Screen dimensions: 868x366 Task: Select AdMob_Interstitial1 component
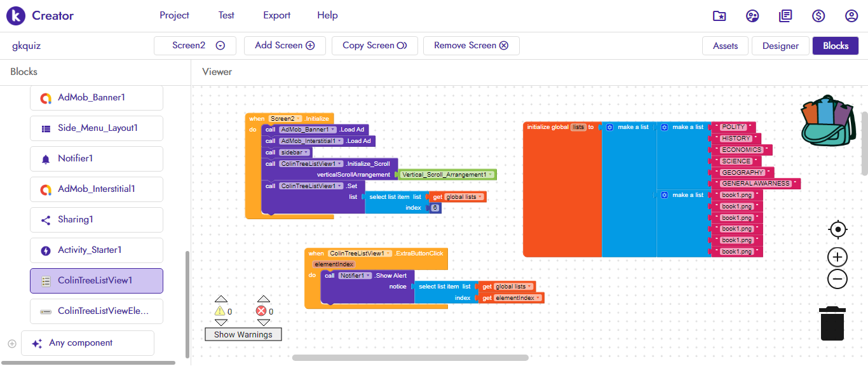[97, 189]
